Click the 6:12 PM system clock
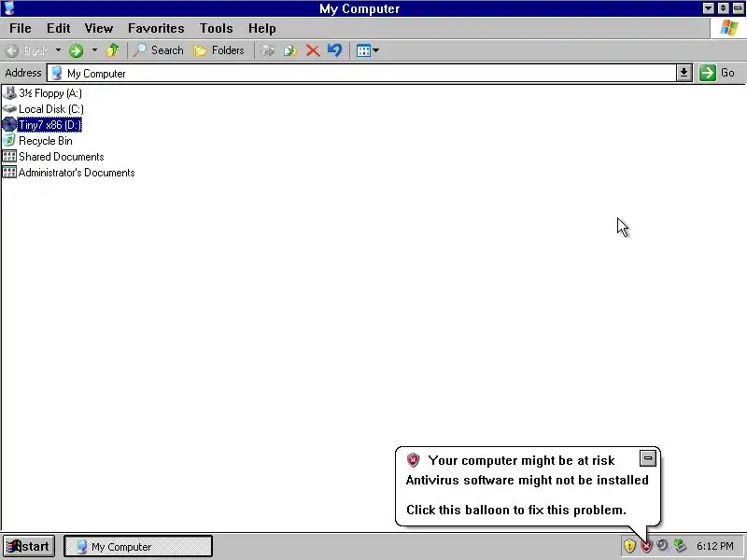Image resolution: width=747 pixels, height=560 pixels. (715, 546)
